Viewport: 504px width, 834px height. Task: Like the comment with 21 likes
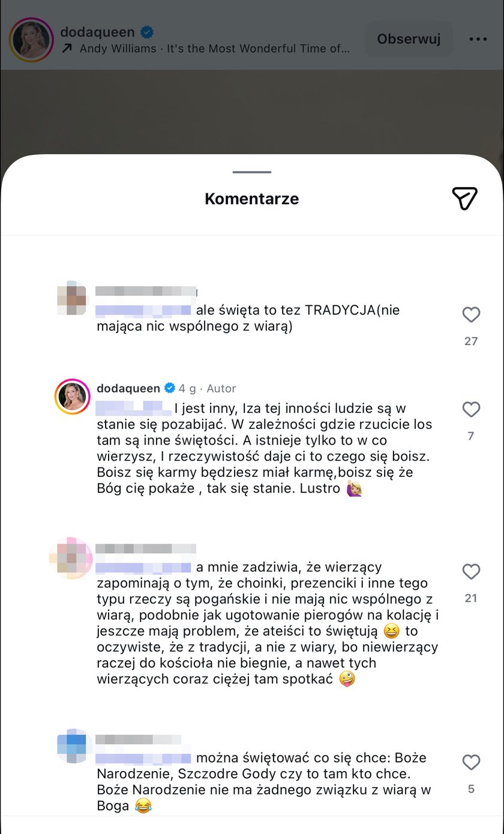[x=471, y=572]
